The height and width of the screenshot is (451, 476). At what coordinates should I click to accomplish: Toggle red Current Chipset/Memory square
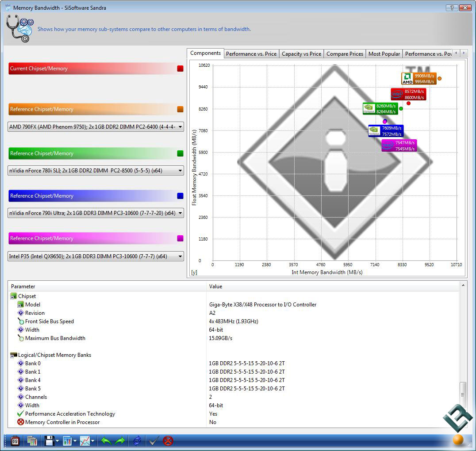(180, 69)
